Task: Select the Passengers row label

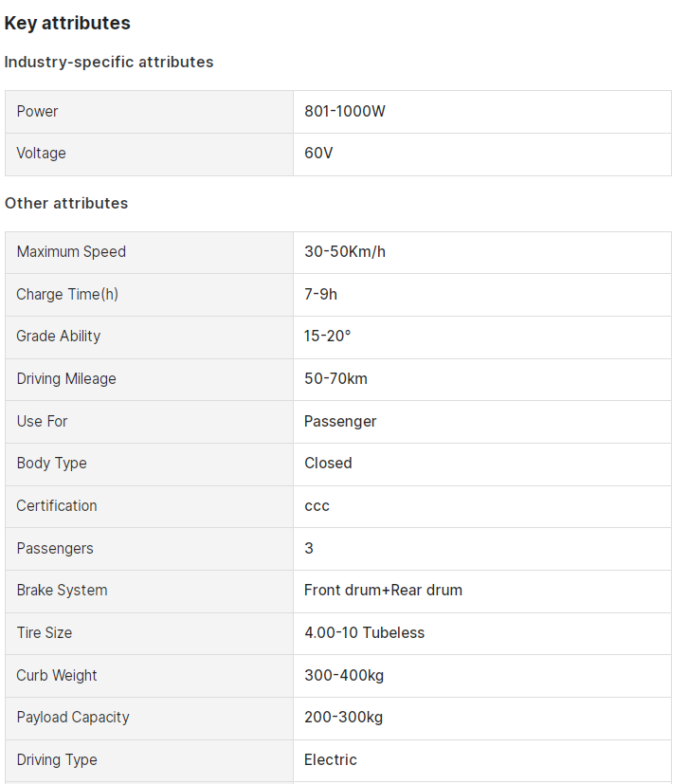Action: 55,549
